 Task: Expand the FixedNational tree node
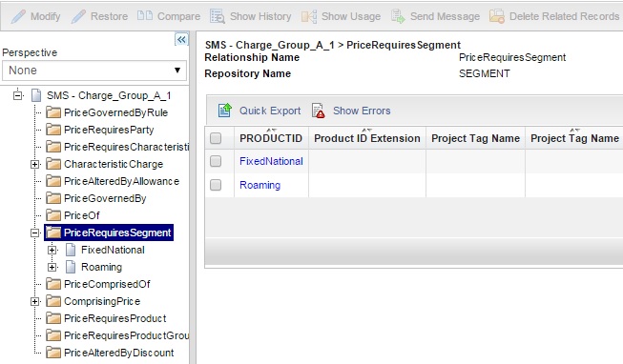point(52,250)
